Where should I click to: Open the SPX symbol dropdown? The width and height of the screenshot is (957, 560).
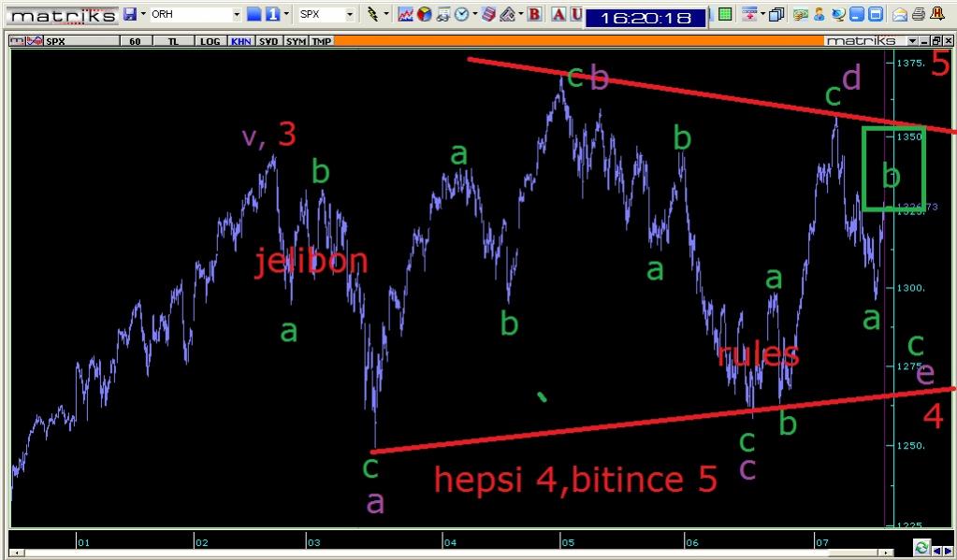[x=350, y=15]
